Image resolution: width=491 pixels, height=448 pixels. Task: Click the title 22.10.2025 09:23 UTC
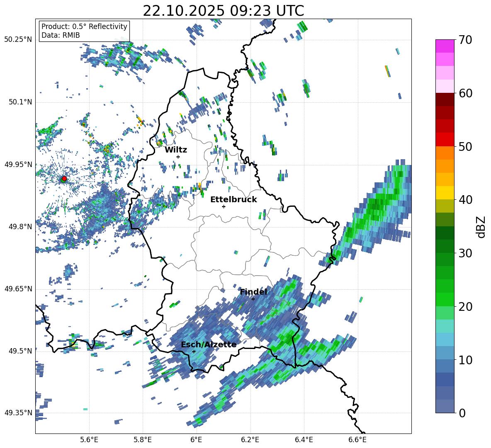[223, 11]
